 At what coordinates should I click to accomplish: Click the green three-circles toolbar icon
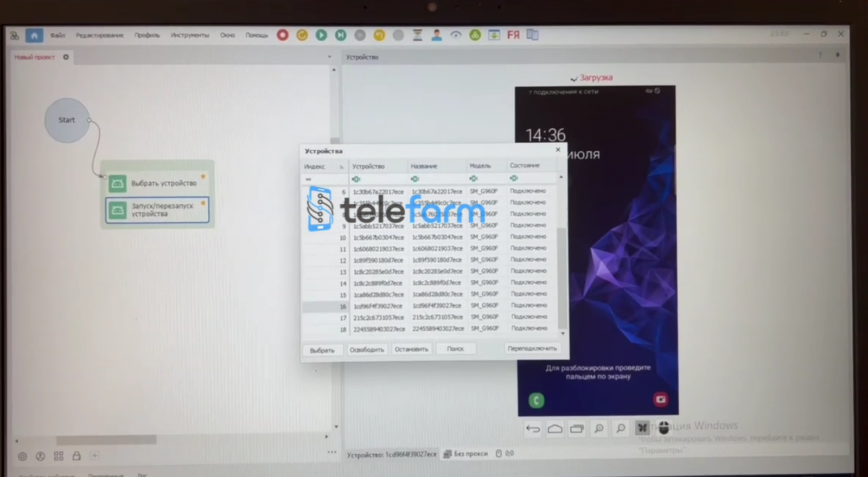(475, 35)
